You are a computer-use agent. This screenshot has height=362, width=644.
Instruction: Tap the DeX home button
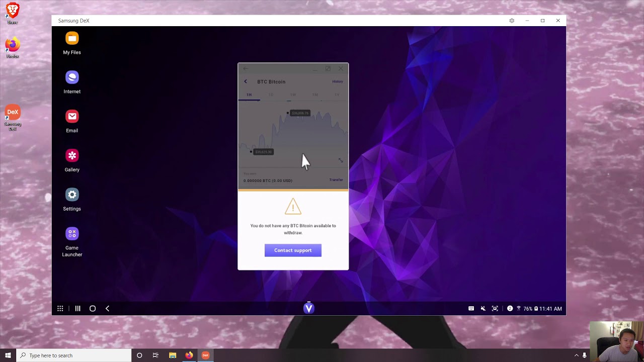93,309
